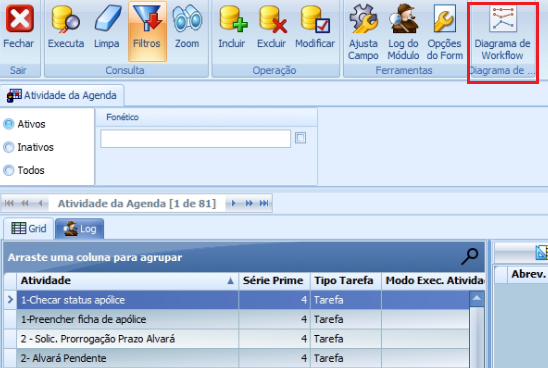The width and height of the screenshot is (548, 368).
Task: Select the Ativos radio option
Action: coord(8,124)
